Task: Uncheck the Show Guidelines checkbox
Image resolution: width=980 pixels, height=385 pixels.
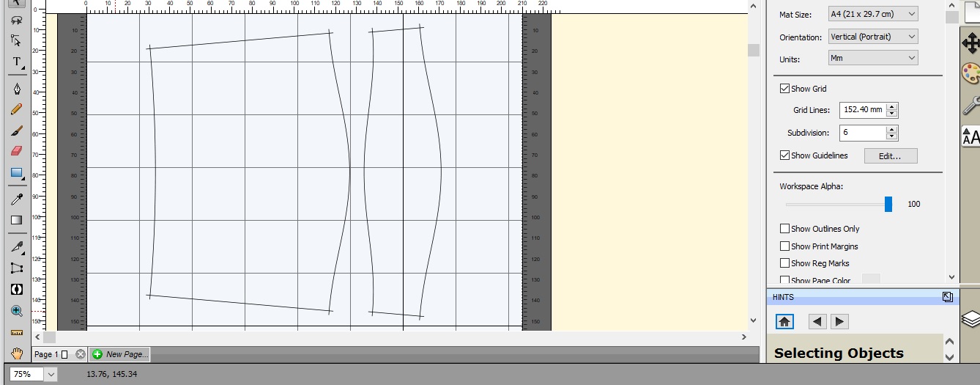Action: coord(785,155)
